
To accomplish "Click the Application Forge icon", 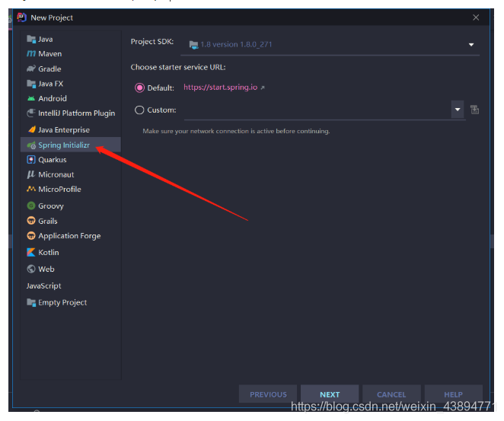I will pyautogui.click(x=31, y=236).
